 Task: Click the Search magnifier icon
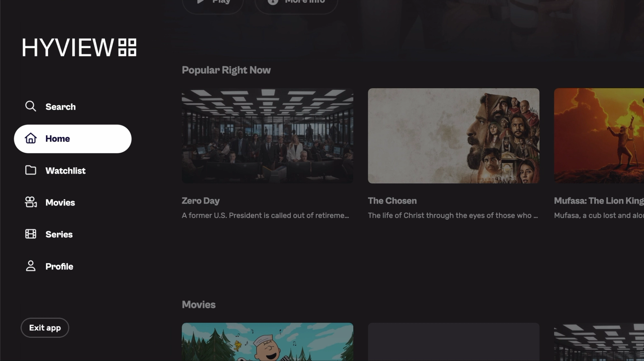coord(31,106)
